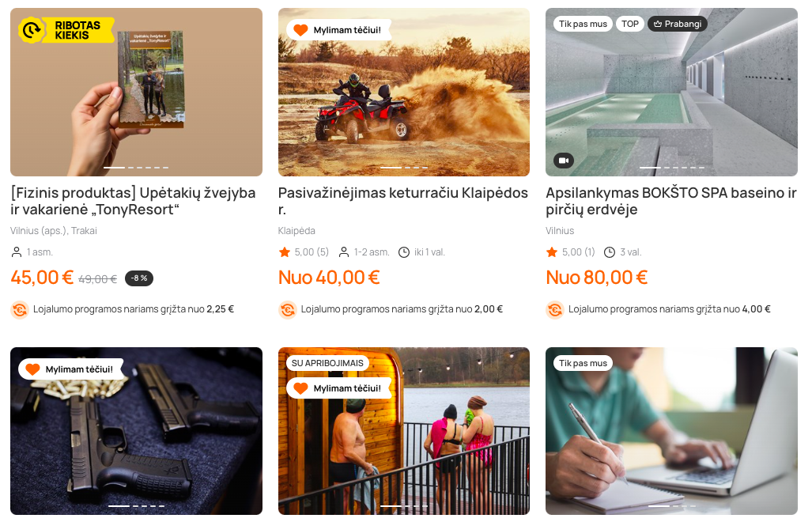Screen dimensions: 812x522
Task: Click the RIBOTAS KIEKIS clock badge icon
Action: 31,30
